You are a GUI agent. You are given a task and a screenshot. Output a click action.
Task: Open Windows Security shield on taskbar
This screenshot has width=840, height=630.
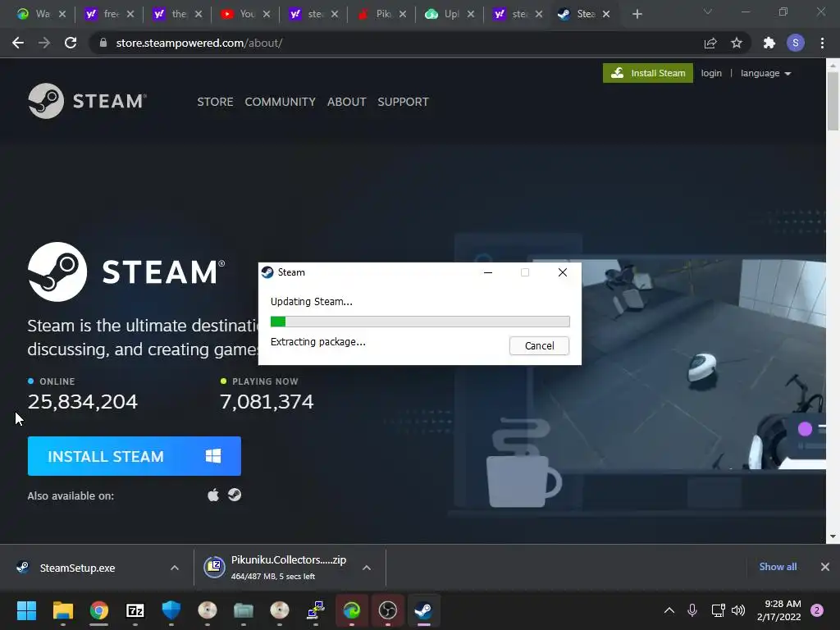pos(171,609)
